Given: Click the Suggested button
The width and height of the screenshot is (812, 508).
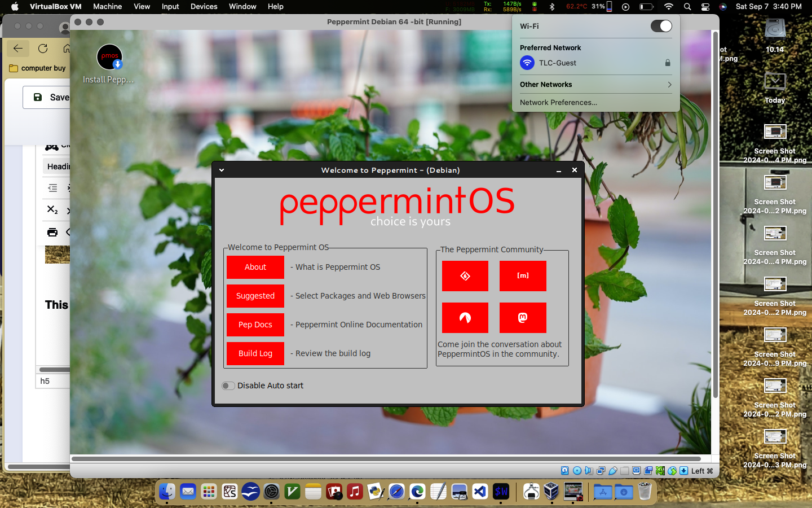Looking at the screenshot, I should click(x=255, y=296).
